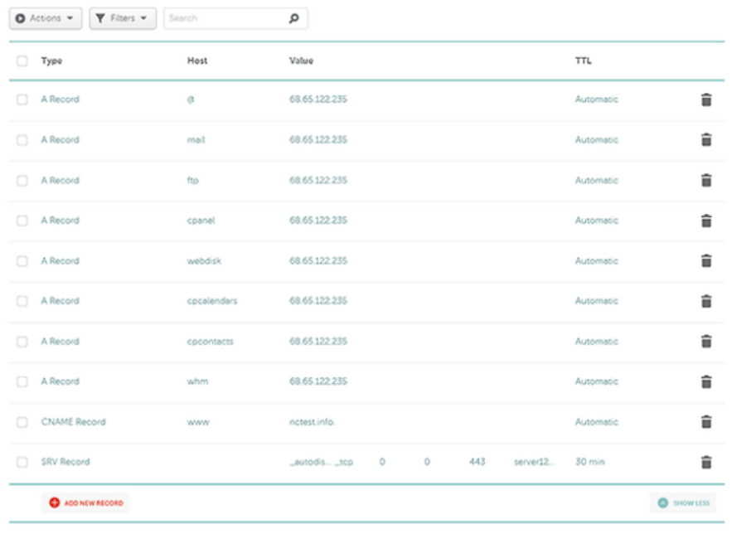Click the Automatic TTL for cpcalendars record

[596, 301]
